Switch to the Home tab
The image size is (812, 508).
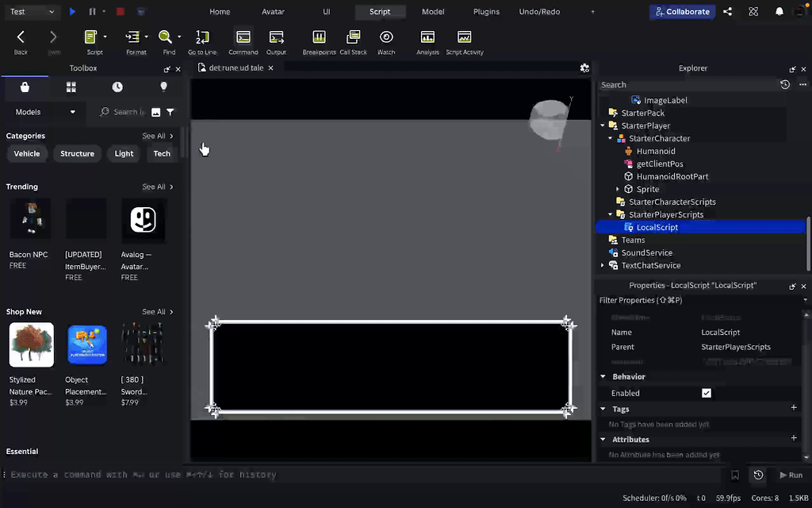point(220,11)
